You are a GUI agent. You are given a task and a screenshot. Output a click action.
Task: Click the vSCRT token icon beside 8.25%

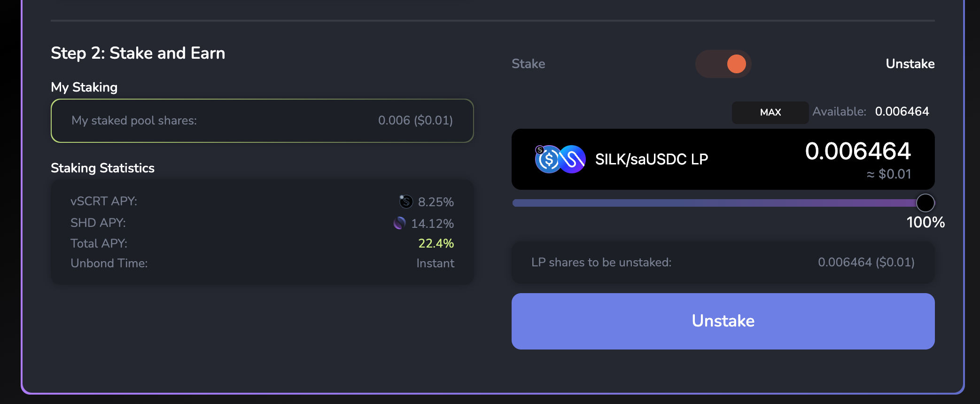point(406,202)
